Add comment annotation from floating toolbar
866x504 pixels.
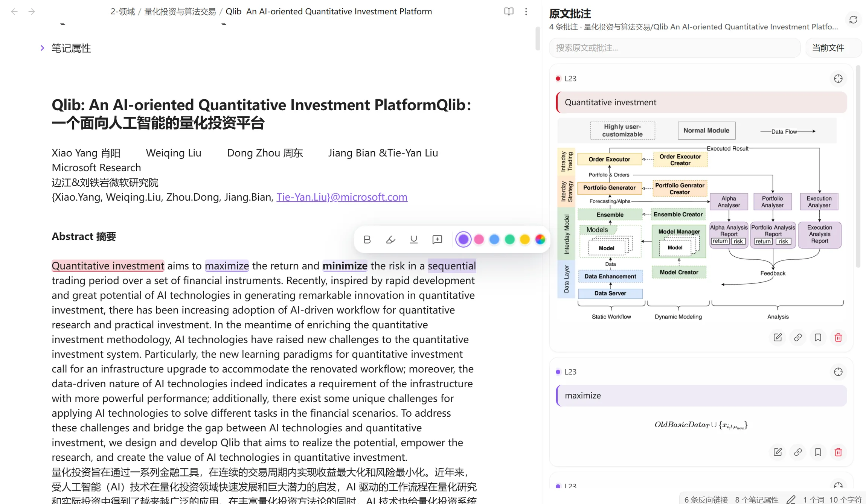coord(437,239)
